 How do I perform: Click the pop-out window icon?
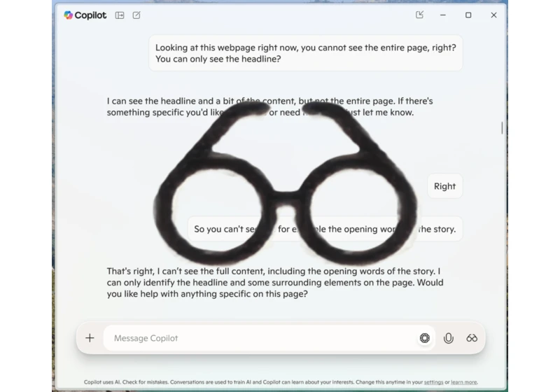419,15
